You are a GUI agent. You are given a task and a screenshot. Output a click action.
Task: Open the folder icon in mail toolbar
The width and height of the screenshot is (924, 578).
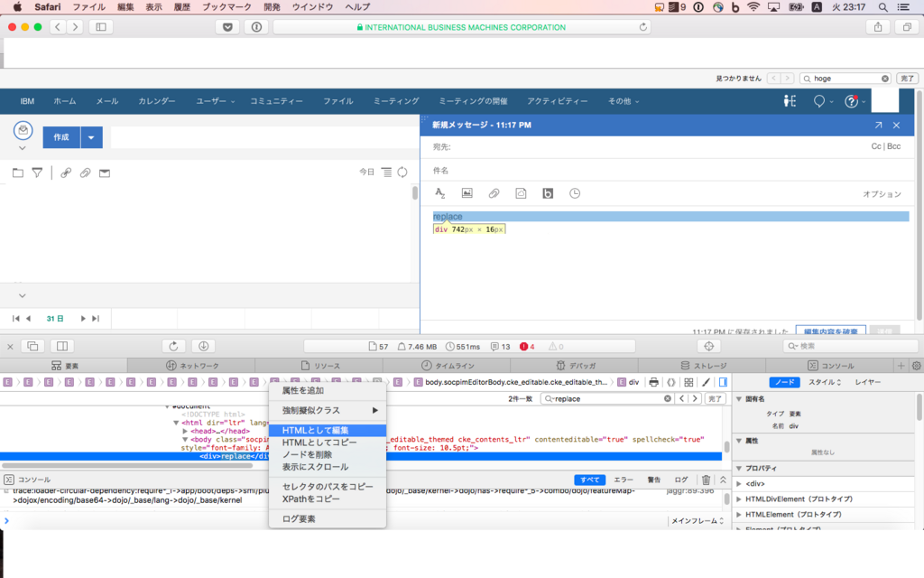[x=18, y=172]
